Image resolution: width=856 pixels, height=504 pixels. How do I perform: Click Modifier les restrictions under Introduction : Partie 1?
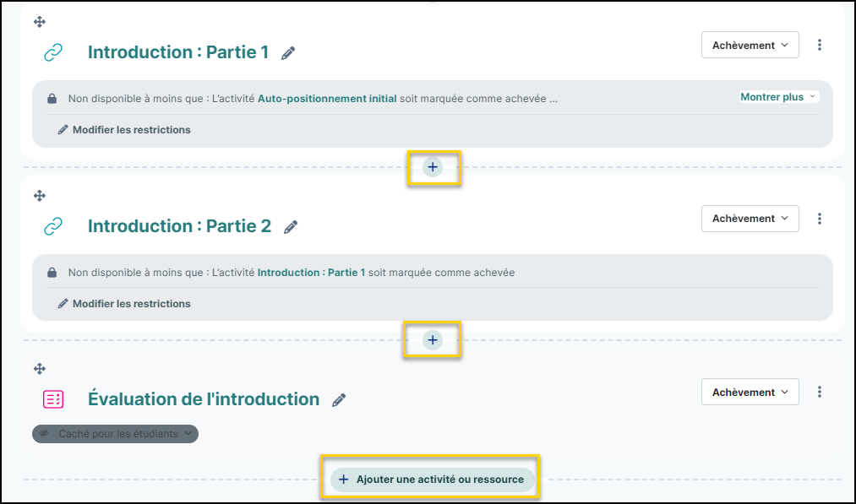(124, 130)
